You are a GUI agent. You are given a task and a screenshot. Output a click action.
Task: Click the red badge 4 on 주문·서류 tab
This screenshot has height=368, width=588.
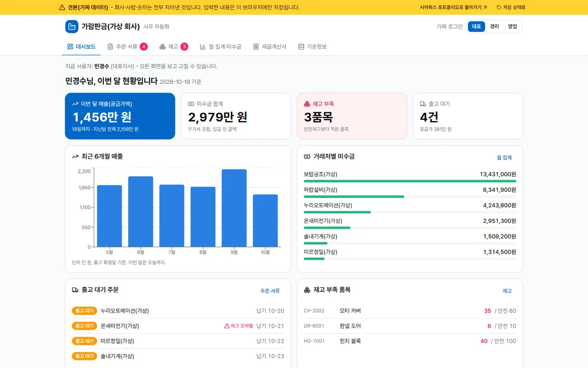pos(144,47)
